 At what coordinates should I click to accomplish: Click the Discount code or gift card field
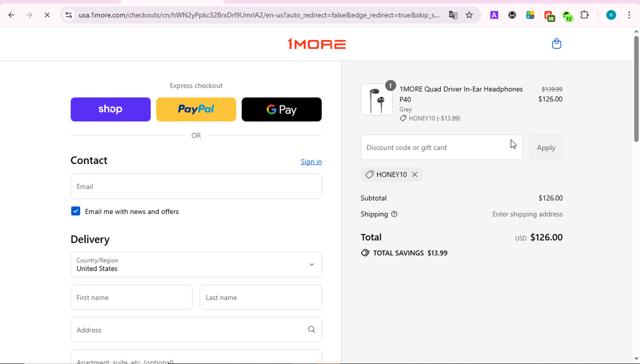(x=441, y=147)
